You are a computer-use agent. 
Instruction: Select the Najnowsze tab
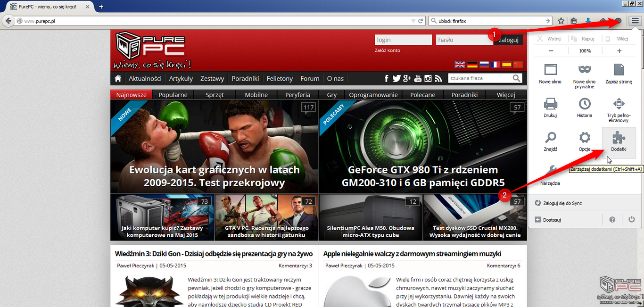(x=131, y=95)
